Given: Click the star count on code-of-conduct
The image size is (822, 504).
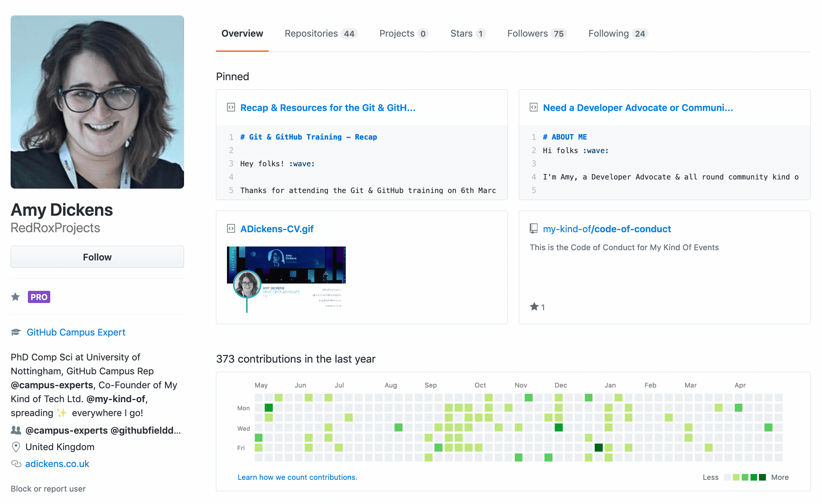Looking at the screenshot, I should 537,307.
